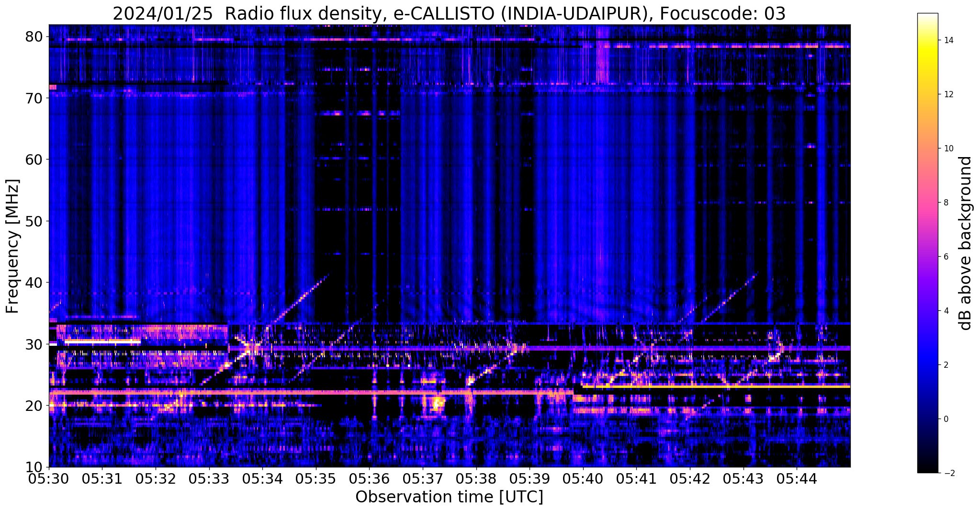Click the 05:39 time tick label
The height and width of the screenshot is (511, 980).
[x=529, y=479]
